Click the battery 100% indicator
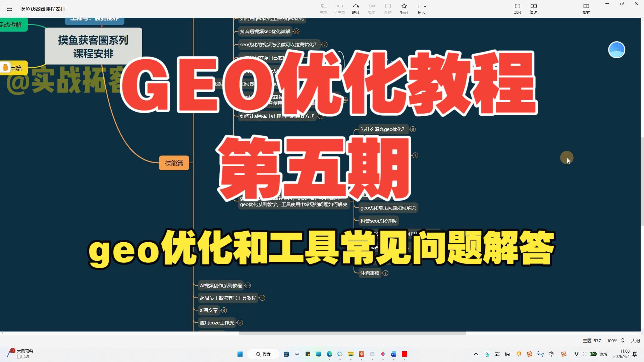The image size is (644, 362). (599, 354)
